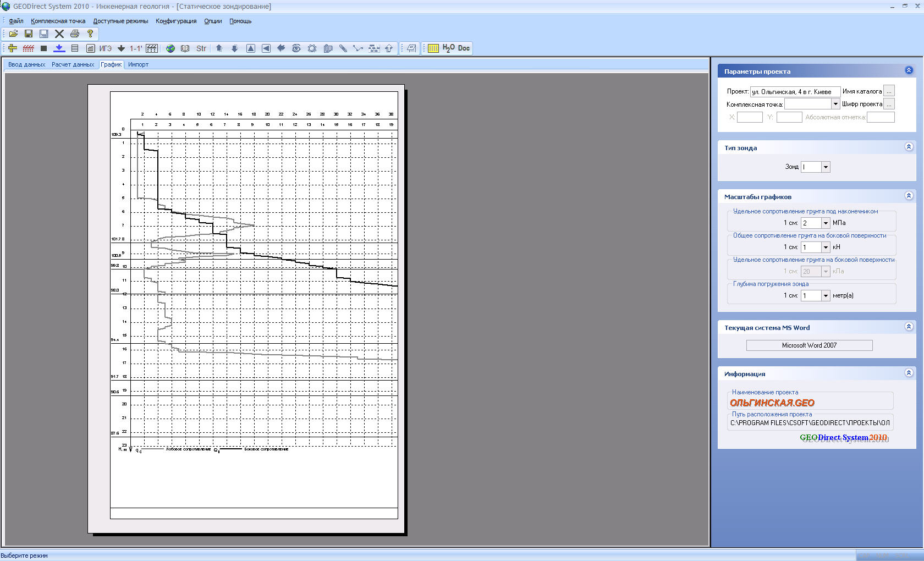Click the black X delete icon

click(59, 34)
